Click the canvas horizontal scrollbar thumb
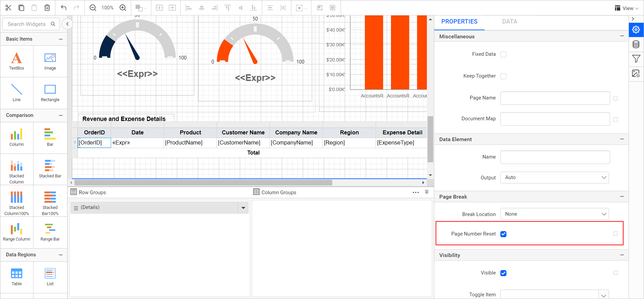This screenshot has width=644, height=299. coord(203,182)
